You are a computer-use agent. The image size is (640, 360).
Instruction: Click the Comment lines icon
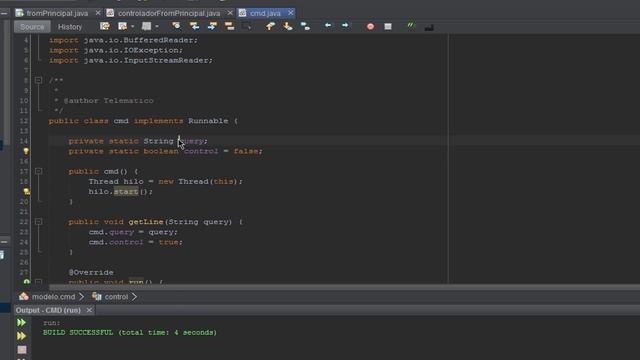(x=410, y=26)
